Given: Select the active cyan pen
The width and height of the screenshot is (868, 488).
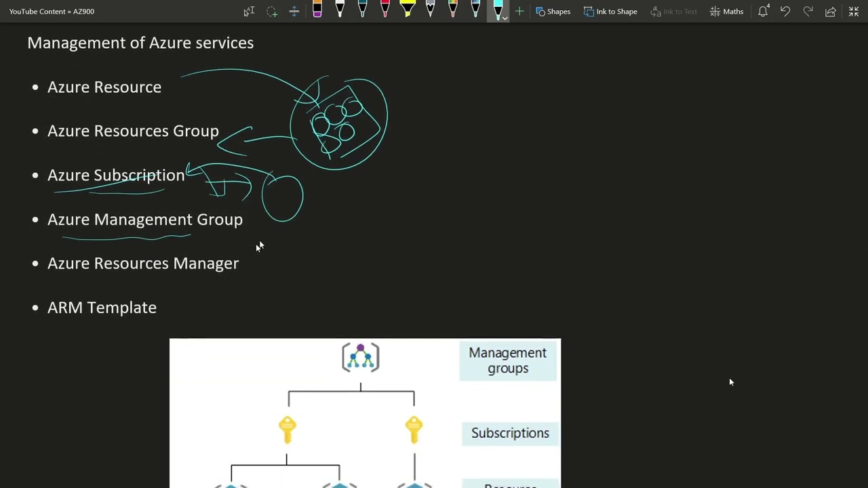Looking at the screenshot, I should click(x=498, y=9).
